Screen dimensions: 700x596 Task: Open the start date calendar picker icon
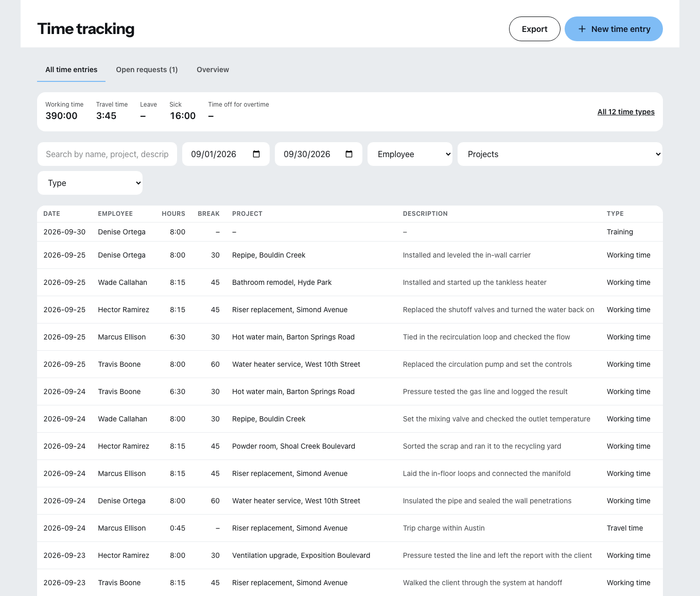[x=256, y=154]
